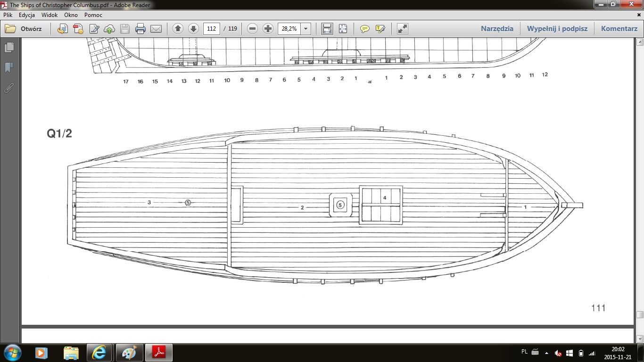644x362 pixels.
Task: Toggle fit one full page view
Action: point(343,29)
